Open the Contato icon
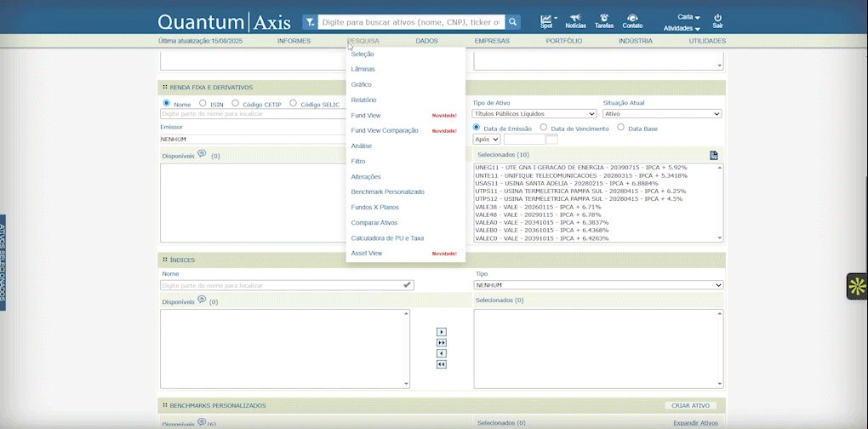 click(x=632, y=18)
